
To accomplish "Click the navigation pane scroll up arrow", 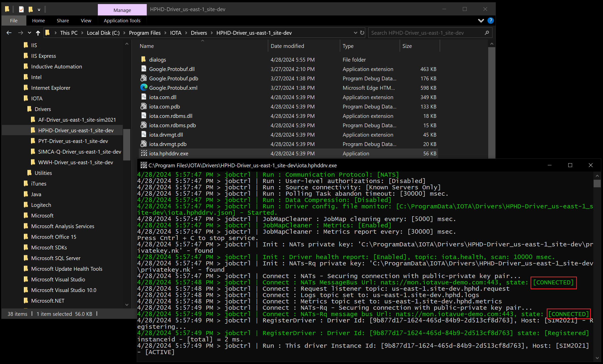I will click(x=127, y=44).
